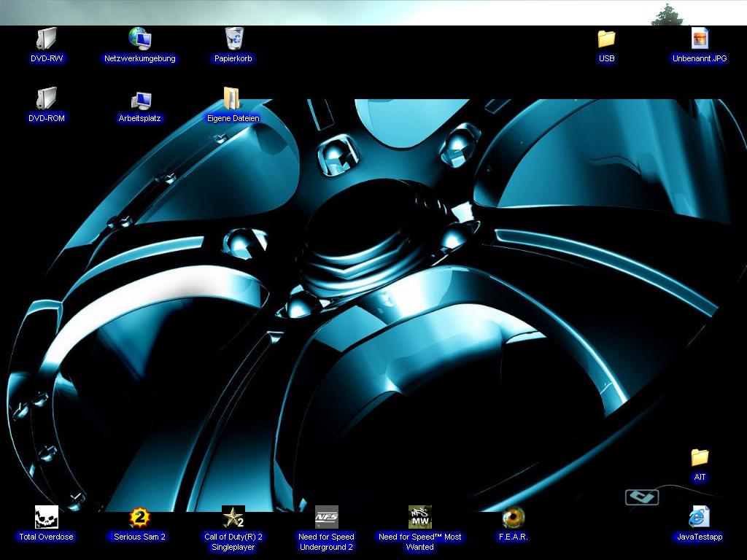Launch the Total Overdose skull shortcut
Screen dimensions: 747x560
tap(47, 518)
